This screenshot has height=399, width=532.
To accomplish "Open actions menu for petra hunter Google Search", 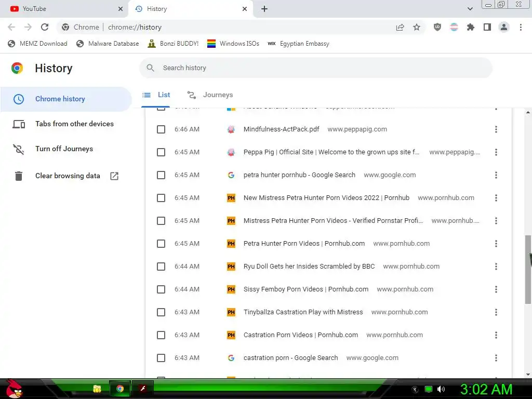I will coord(496,175).
